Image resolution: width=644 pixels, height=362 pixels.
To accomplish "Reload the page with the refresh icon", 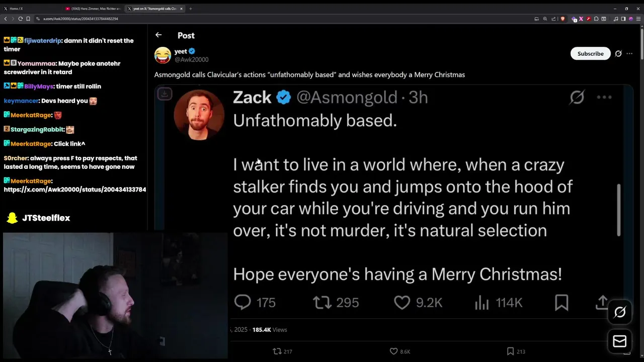I will pyautogui.click(x=20, y=19).
